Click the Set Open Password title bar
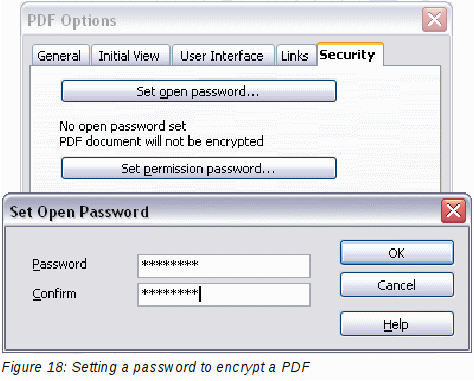 [x=222, y=211]
